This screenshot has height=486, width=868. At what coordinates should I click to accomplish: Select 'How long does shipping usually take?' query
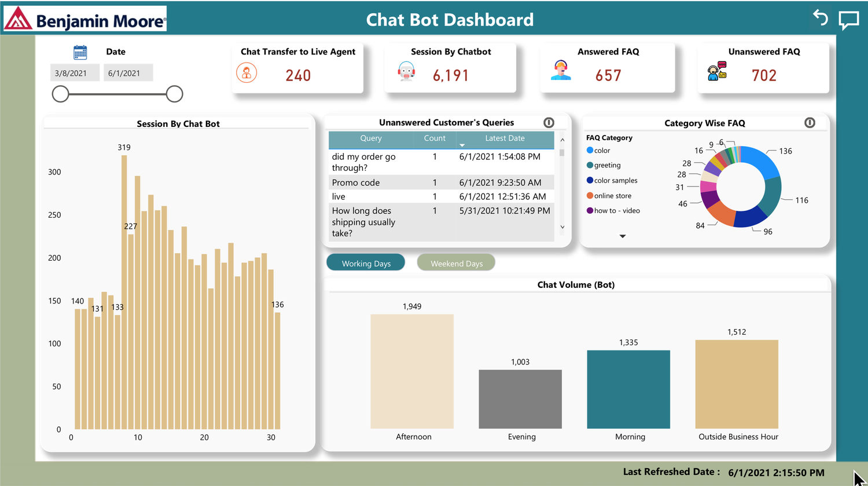pos(442,222)
